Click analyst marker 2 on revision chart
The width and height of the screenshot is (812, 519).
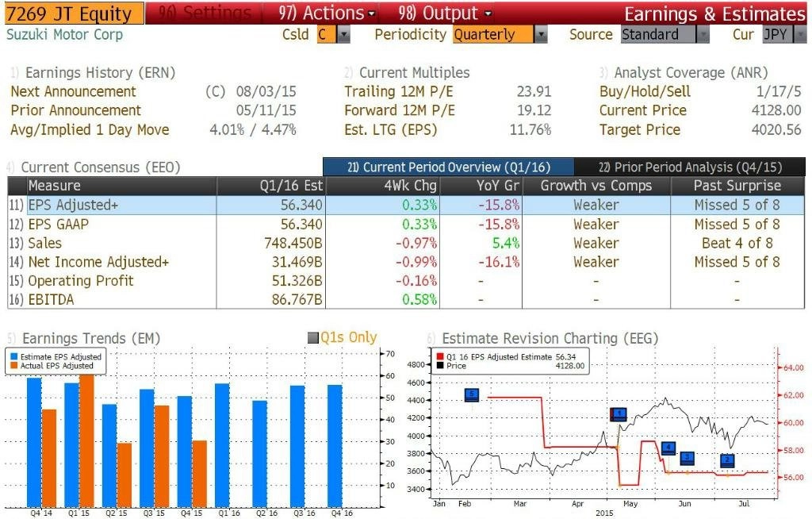728,460
